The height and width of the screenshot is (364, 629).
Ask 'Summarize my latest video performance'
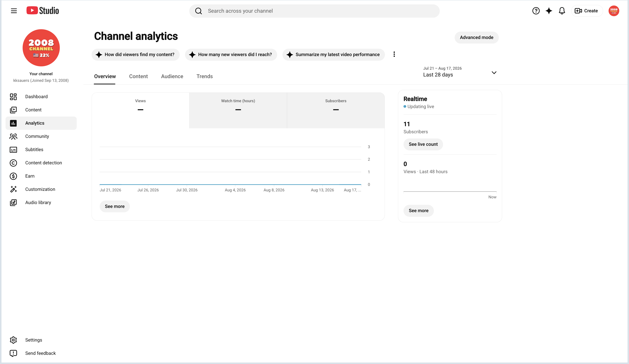pos(333,54)
